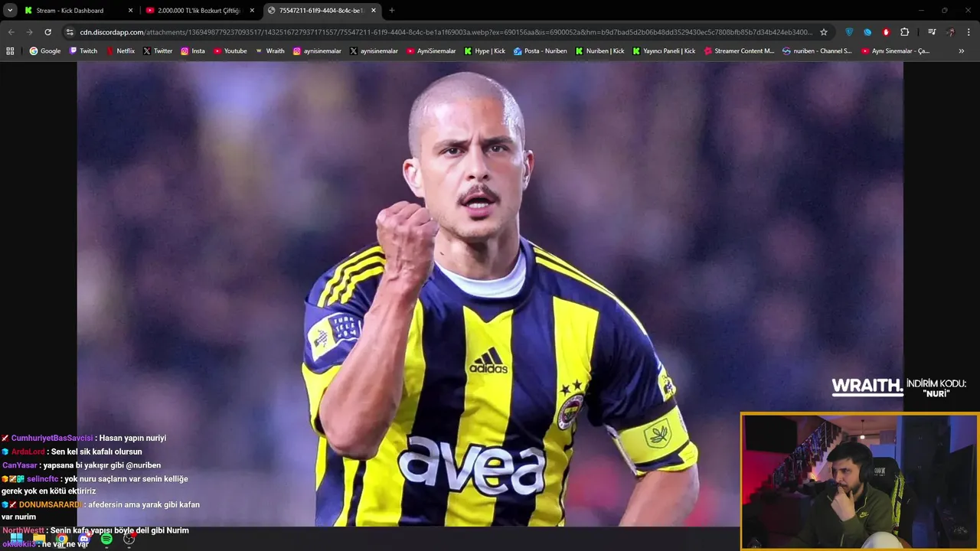Open Spotify from the taskbar
Viewport: 980px width, 551px height.
click(x=106, y=539)
